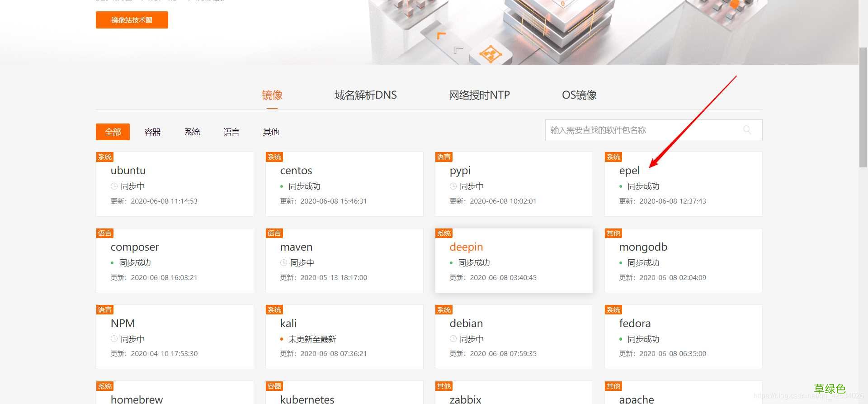Open the apache mirror
Screen dimensions: 868x404
(x=637, y=399)
